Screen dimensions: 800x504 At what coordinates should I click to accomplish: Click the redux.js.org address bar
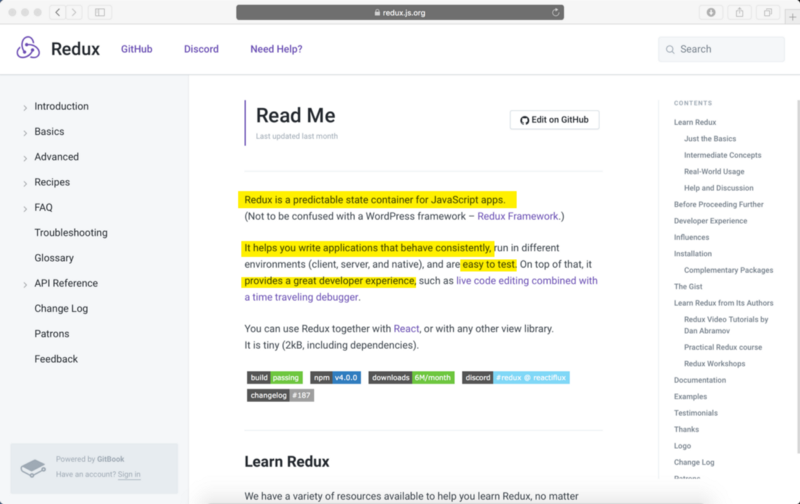[x=400, y=12]
